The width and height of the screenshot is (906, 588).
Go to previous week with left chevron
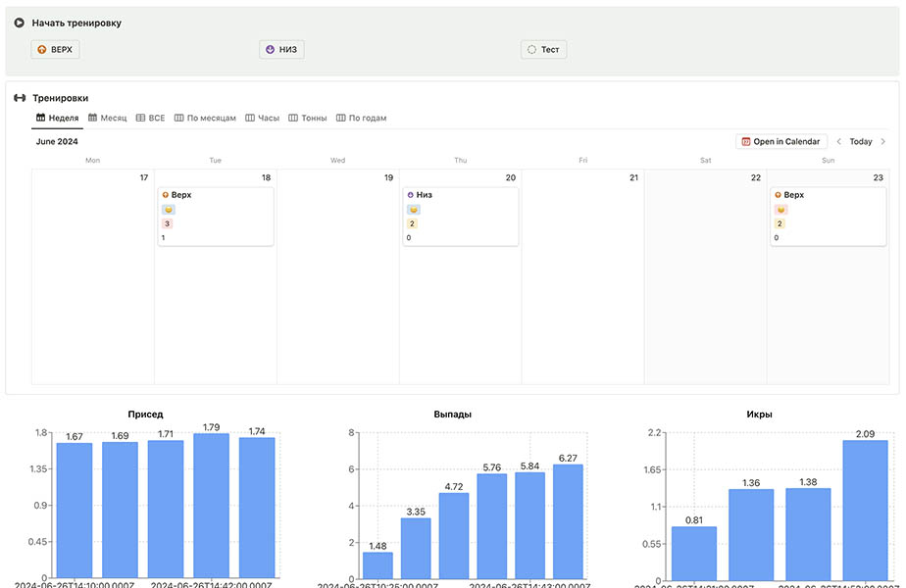[x=838, y=142]
